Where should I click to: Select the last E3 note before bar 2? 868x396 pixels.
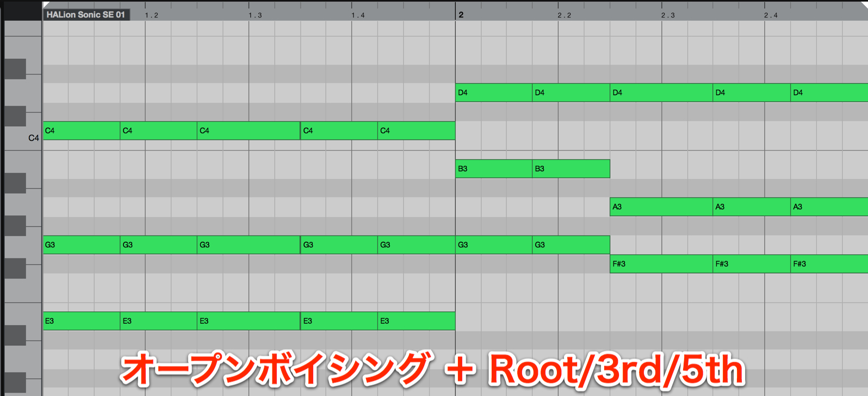click(x=417, y=321)
